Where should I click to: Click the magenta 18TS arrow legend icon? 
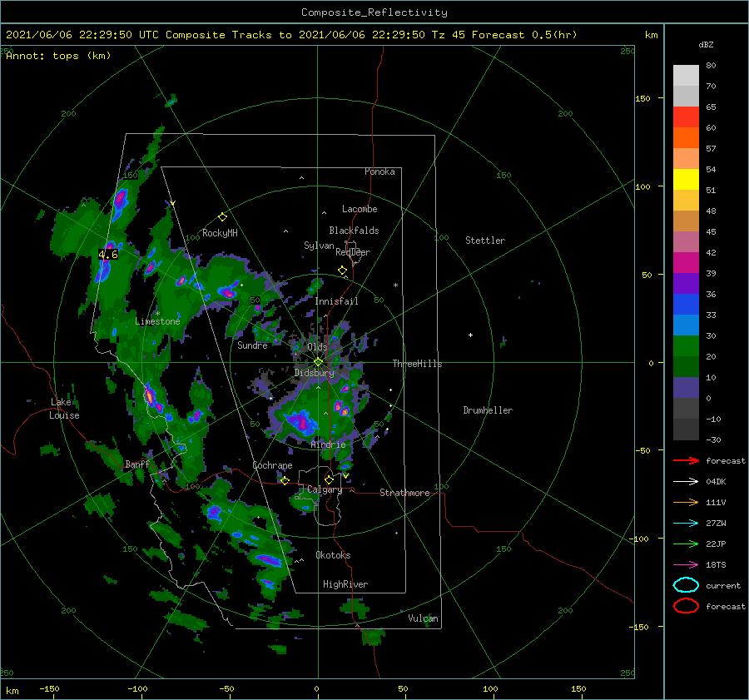pyautogui.click(x=686, y=565)
